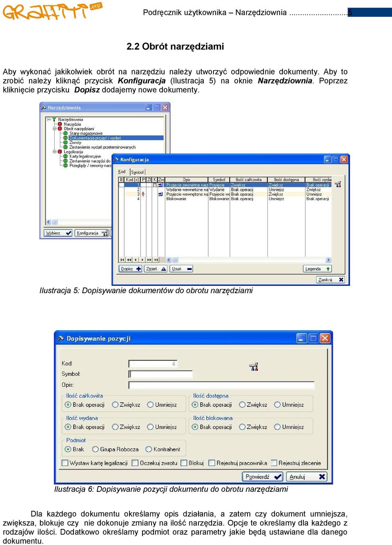
Task: Click the Kod input field
Action: point(153,363)
